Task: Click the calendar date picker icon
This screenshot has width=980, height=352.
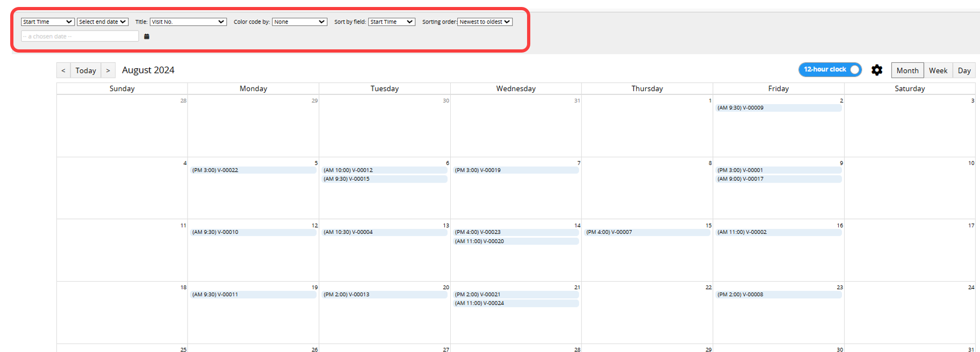Action: [147, 36]
